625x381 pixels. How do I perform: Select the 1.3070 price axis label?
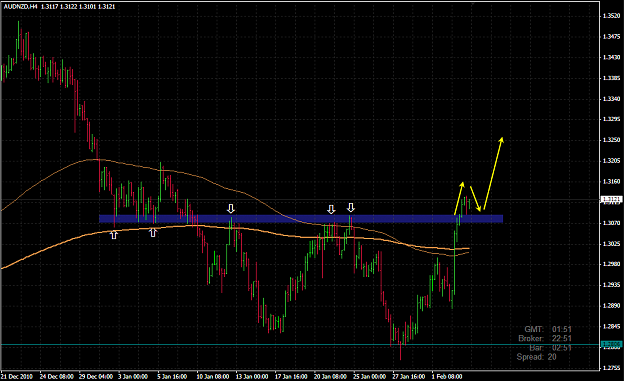[611, 223]
